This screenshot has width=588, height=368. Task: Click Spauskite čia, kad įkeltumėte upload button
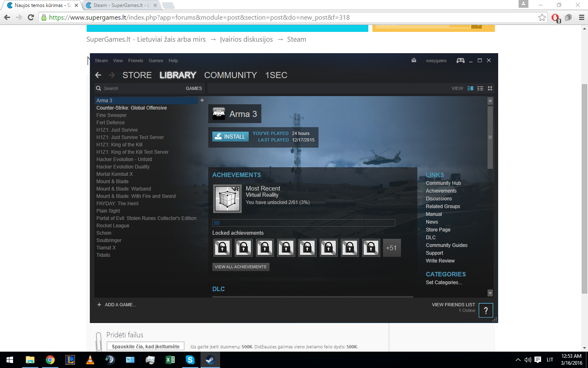[x=145, y=346]
